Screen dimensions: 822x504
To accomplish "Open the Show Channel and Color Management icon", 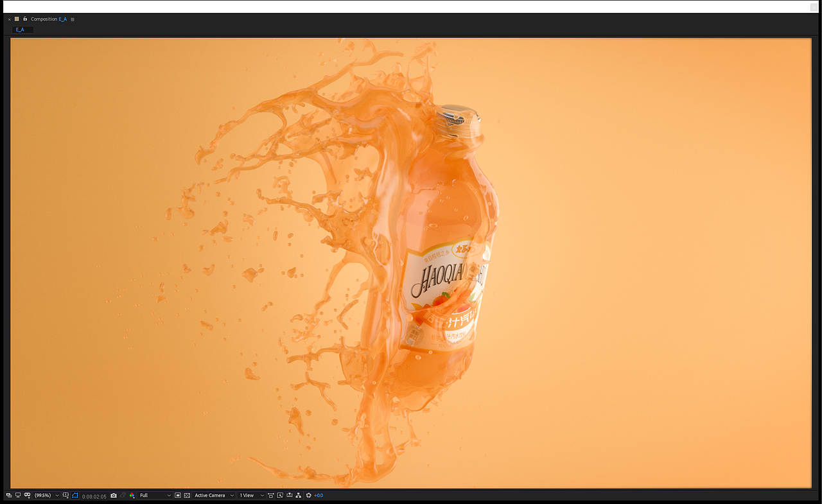I will coord(132,495).
